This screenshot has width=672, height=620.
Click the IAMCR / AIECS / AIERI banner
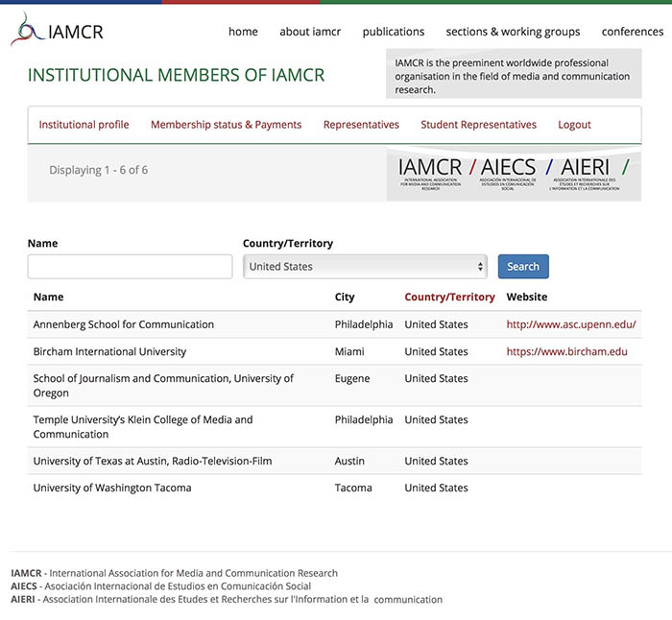(x=514, y=174)
